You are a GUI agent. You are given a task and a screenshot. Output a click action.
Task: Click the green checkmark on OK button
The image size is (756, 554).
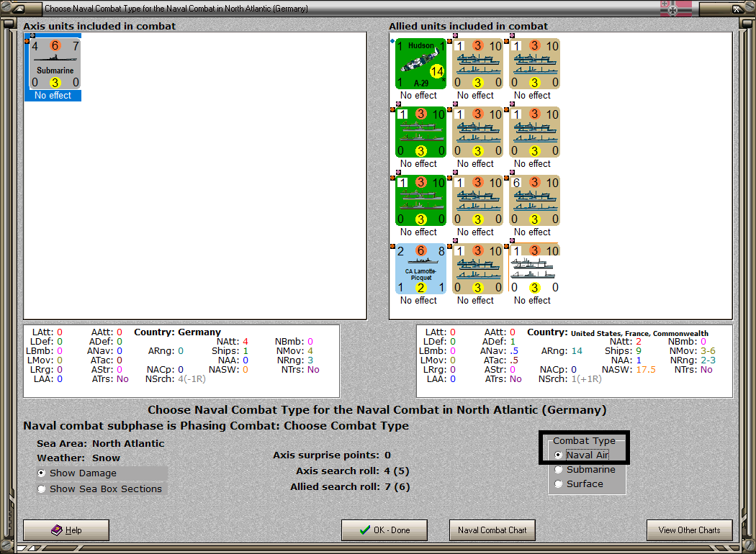pyautogui.click(x=365, y=530)
